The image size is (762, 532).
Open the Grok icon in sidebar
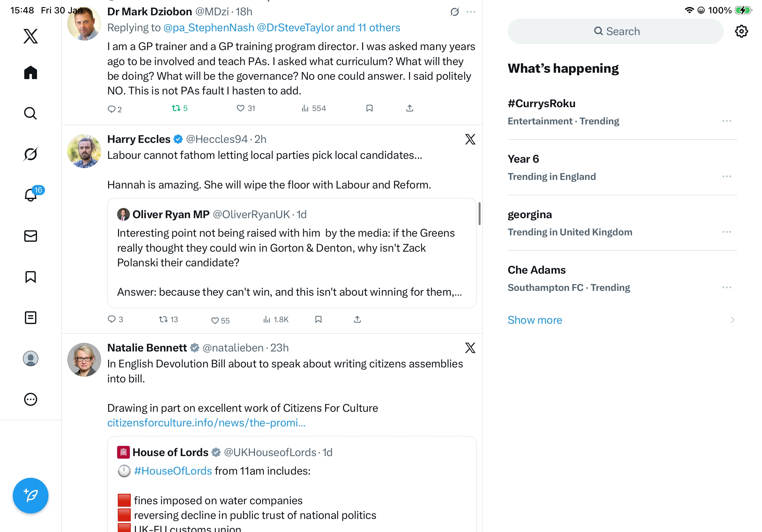coord(31,154)
